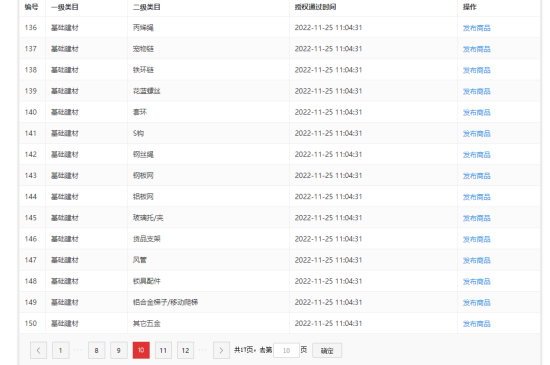This screenshot has width=550, height=365.
Task: Click the page number input field
Action: (287, 350)
